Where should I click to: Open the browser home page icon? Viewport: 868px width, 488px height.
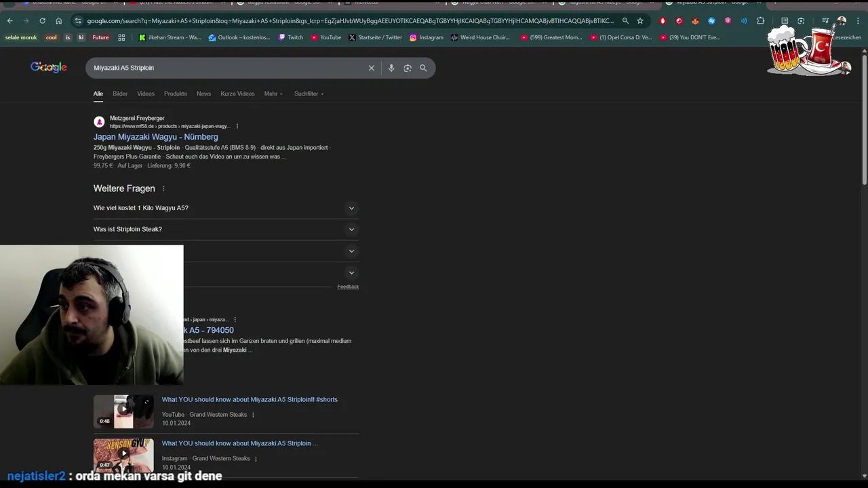click(x=58, y=21)
